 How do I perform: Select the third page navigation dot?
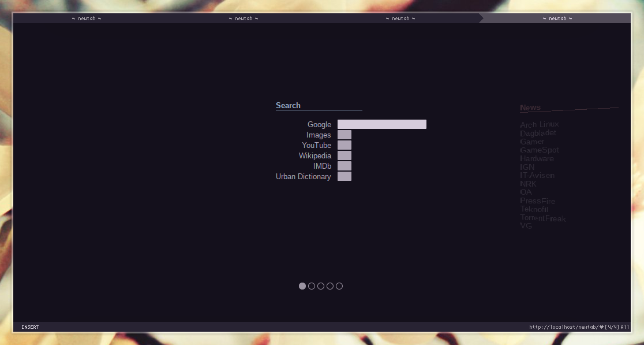coord(321,285)
